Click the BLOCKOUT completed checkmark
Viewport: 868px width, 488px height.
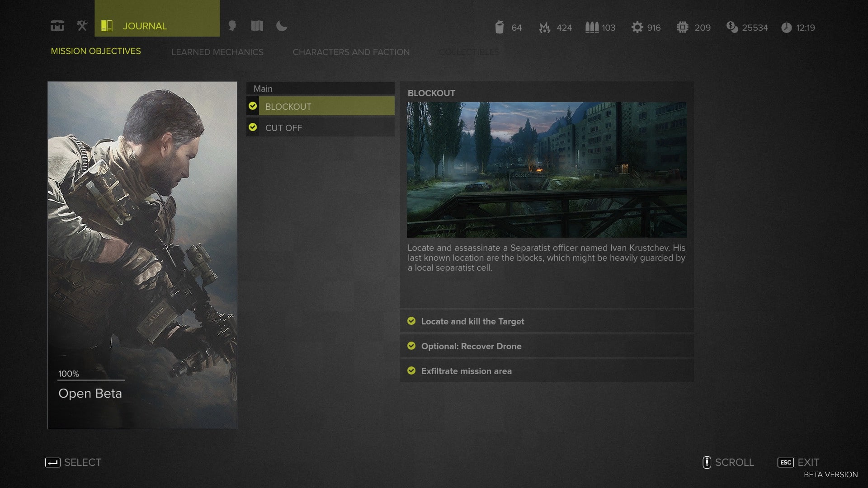click(253, 106)
